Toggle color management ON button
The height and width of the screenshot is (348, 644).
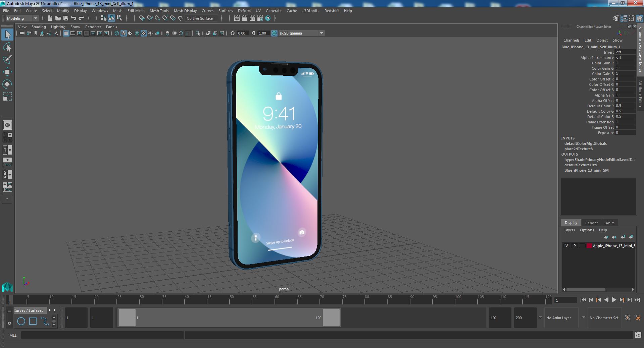274,33
